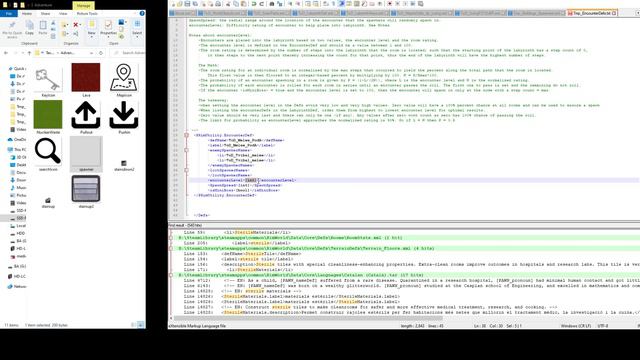Redo edit via Notepad++ toolbar

pos(262,4)
